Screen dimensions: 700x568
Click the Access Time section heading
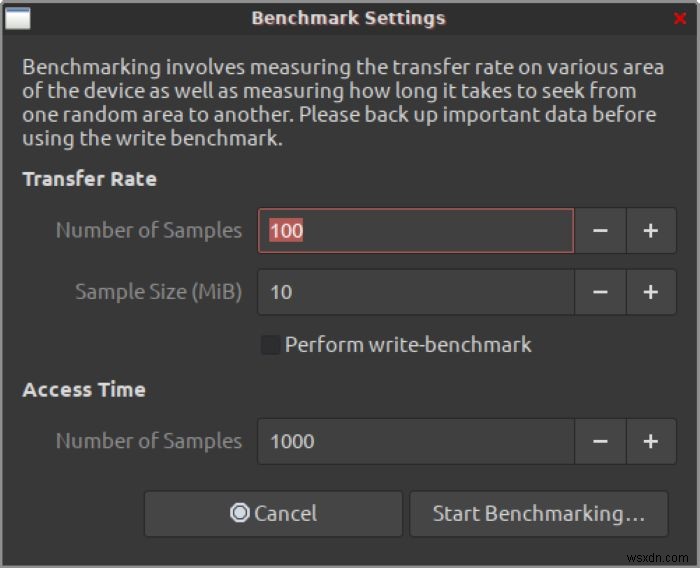(84, 390)
